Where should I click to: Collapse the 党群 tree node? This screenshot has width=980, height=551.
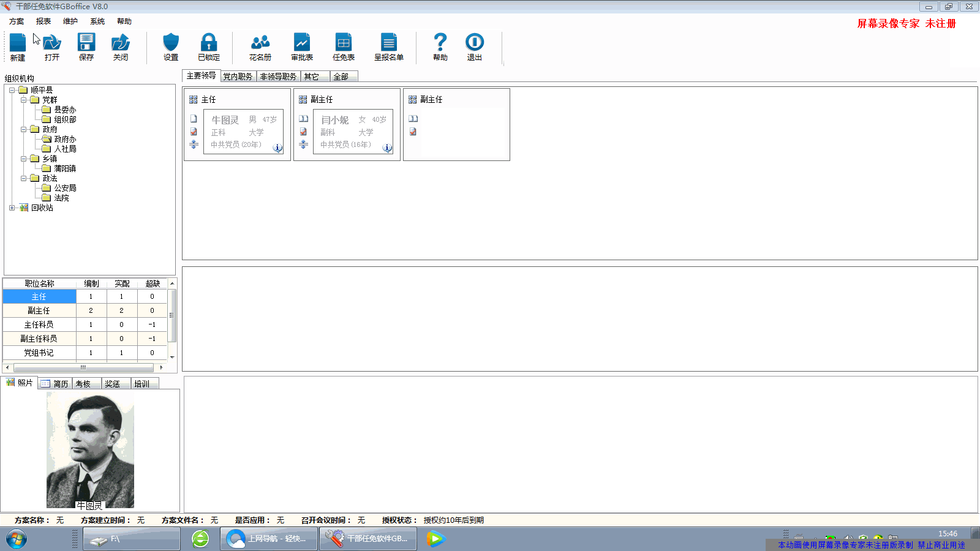click(x=23, y=100)
